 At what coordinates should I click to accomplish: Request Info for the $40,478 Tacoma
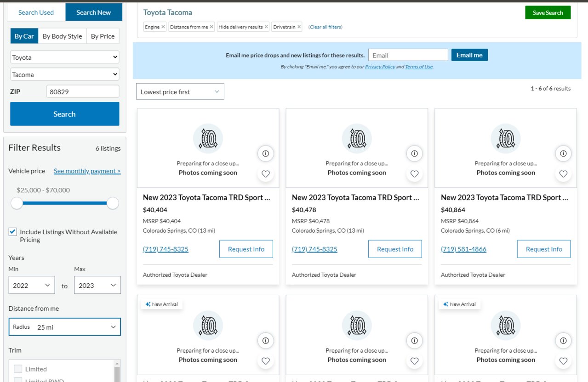click(395, 249)
